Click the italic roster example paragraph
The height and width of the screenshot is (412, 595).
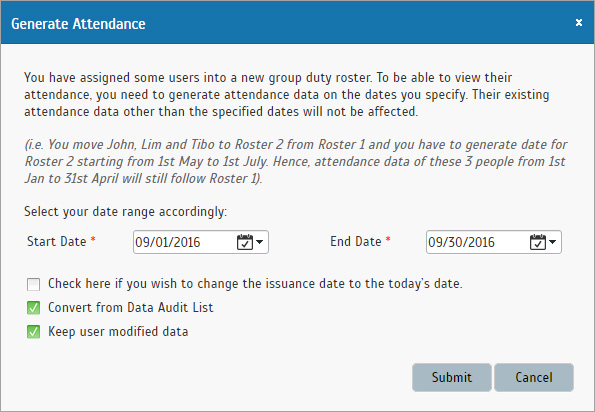pos(296,162)
